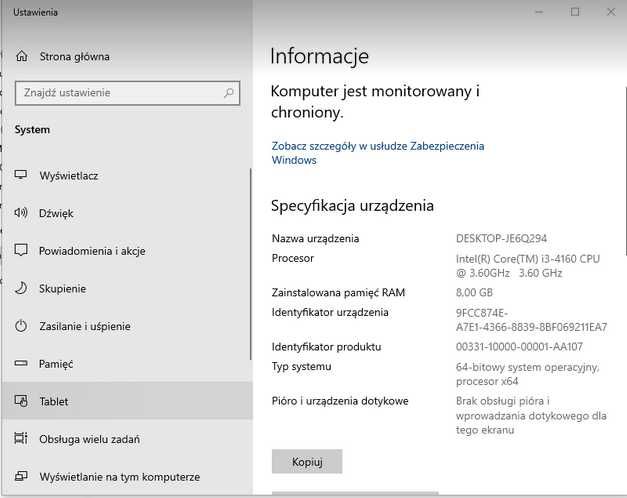Click the right-side page scrollbar

(625, 170)
